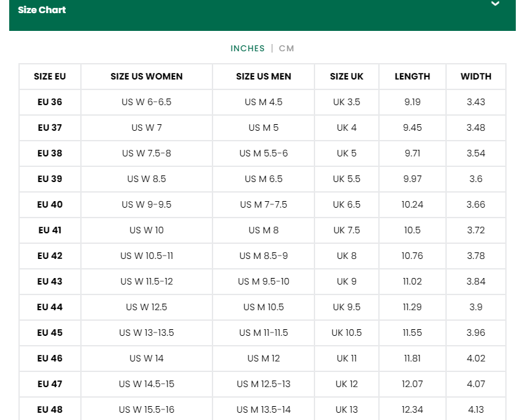Switch units to INCHES

(247, 49)
